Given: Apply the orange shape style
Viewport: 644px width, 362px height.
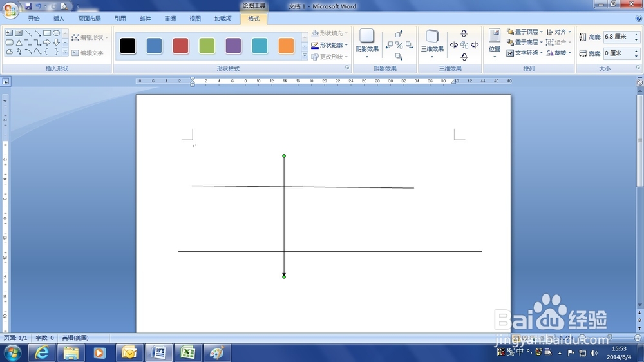Looking at the screenshot, I should click(286, 46).
